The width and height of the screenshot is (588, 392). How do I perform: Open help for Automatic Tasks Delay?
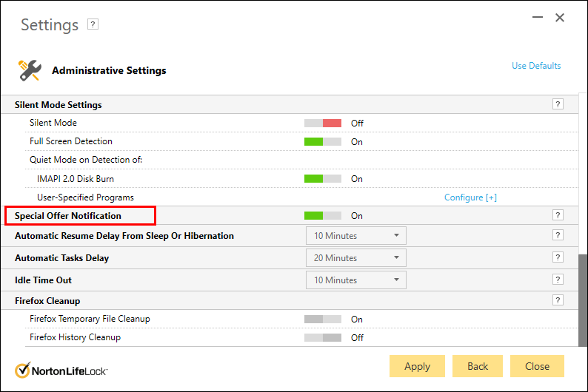click(x=558, y=257)
